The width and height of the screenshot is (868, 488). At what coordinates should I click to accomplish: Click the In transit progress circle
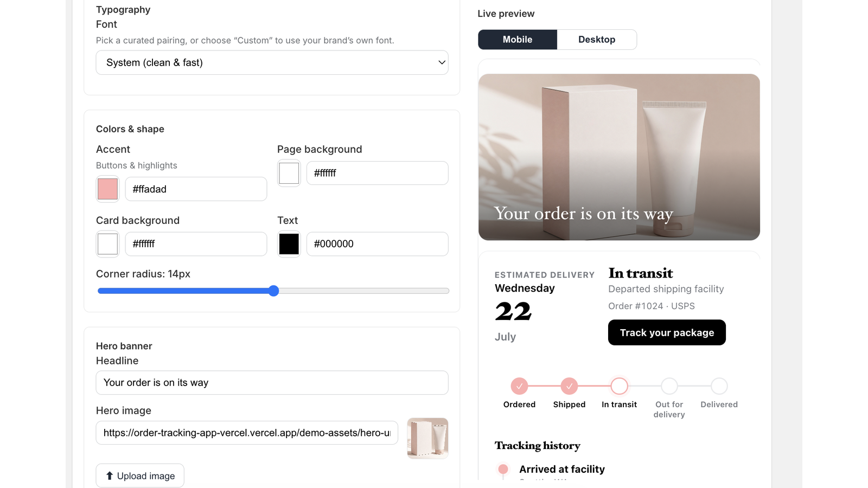(619, 386)
